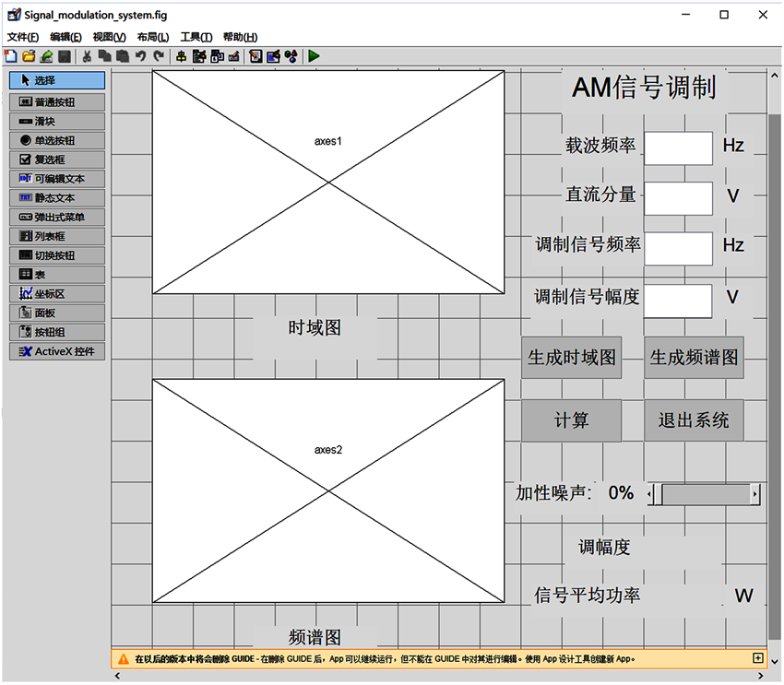Open the 文件(F) menu
Image resolution: width=784 pixels, height=685 pixels.
[23, 37]
